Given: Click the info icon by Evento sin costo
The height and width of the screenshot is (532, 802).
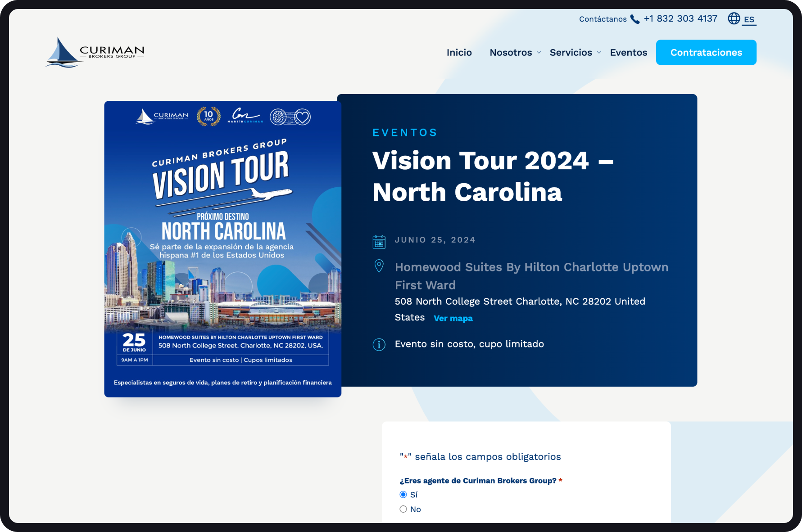Looking at the screenshot, I should coord(379,345).
